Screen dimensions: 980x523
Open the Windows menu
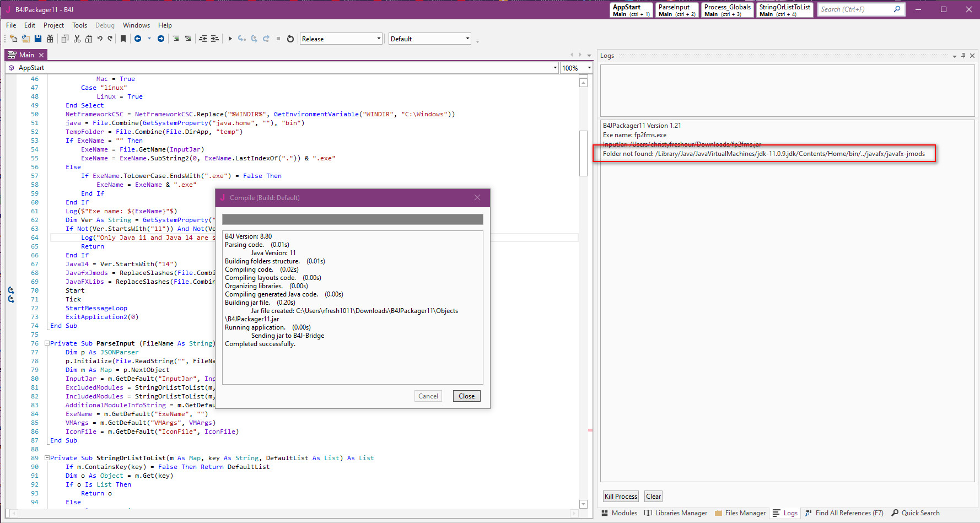click(136, 25)
